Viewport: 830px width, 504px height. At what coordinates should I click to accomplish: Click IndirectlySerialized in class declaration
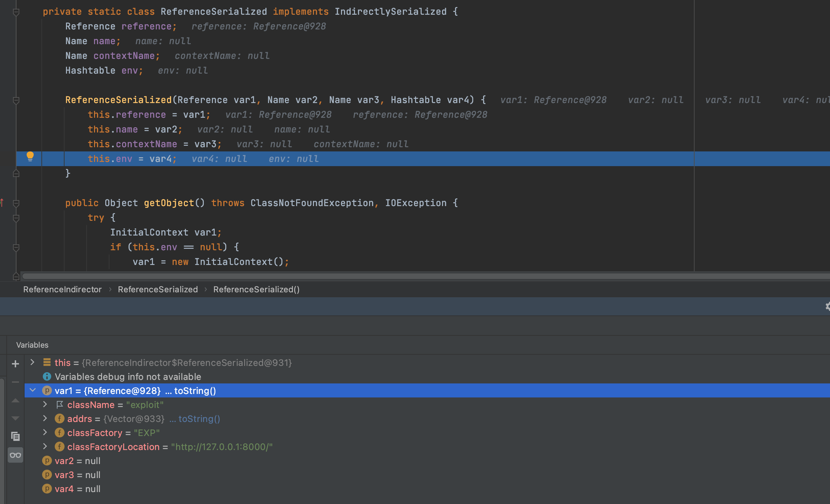click(x=390, y=12)
